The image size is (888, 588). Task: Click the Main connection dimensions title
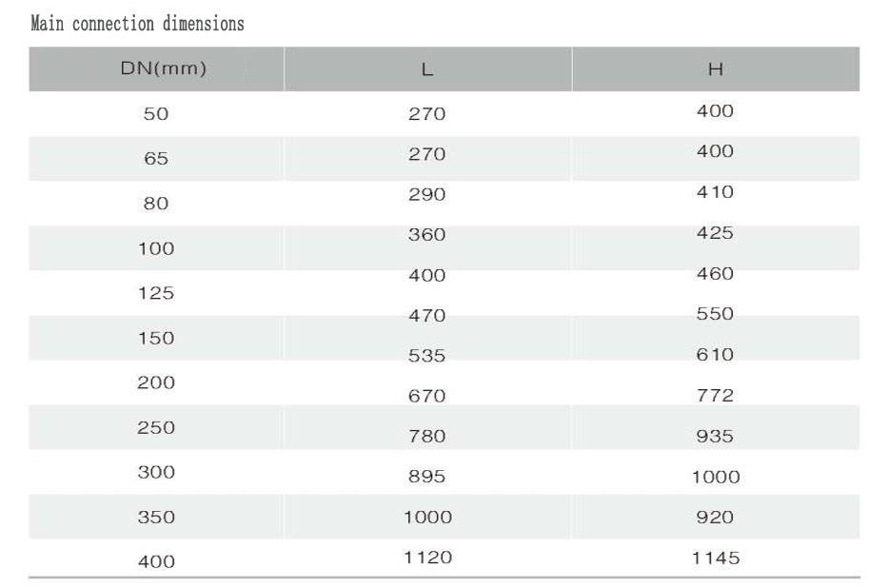pos(137,23)
